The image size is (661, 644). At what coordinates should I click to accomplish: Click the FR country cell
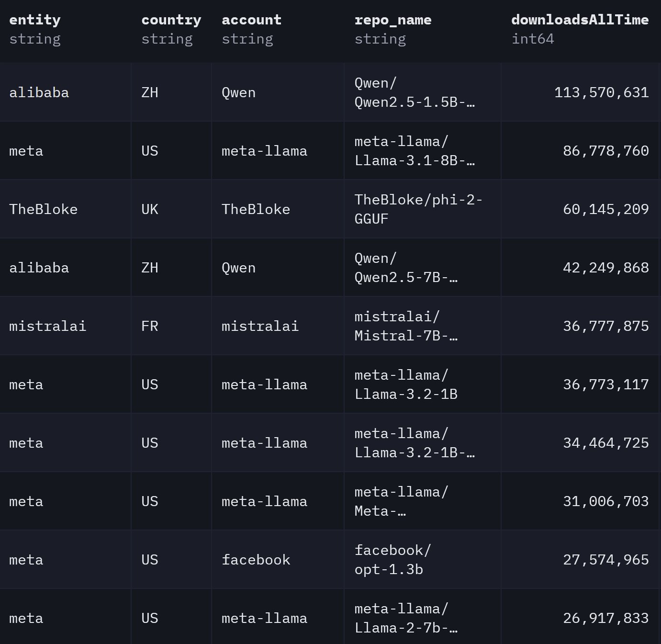tap(150, 326)
